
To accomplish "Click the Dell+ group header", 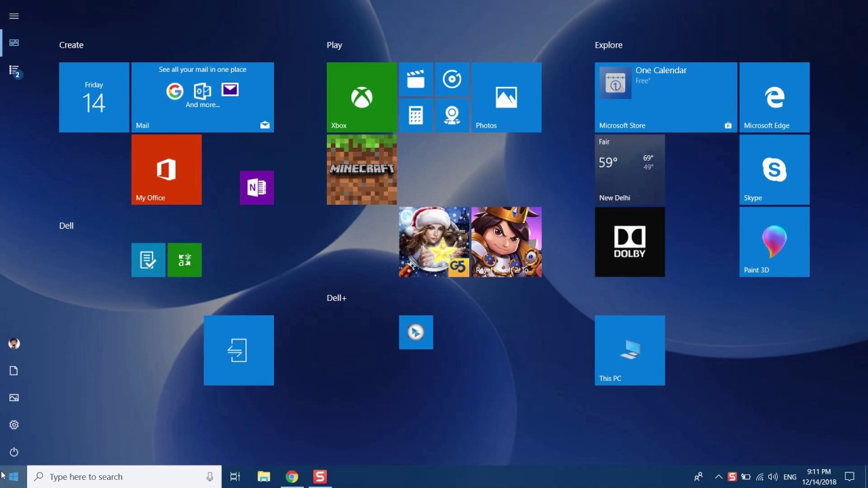I will (336, 298).
